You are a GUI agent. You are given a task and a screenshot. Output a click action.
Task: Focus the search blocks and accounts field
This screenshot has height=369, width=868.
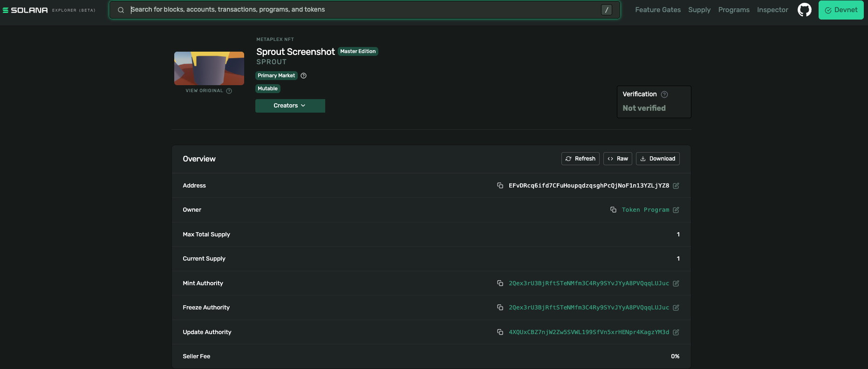(x=364, y=10)
